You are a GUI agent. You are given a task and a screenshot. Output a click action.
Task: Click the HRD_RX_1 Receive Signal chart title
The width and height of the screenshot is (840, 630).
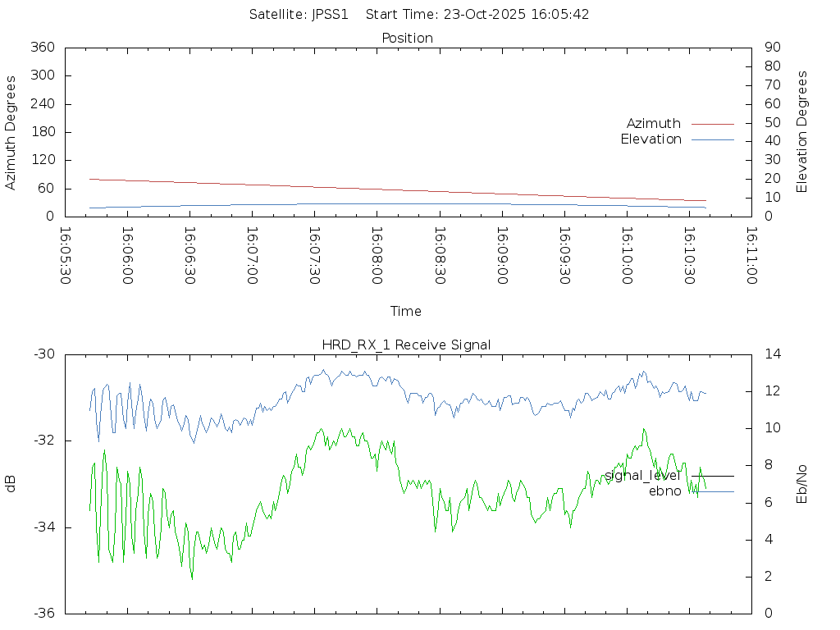pos(406,345)
